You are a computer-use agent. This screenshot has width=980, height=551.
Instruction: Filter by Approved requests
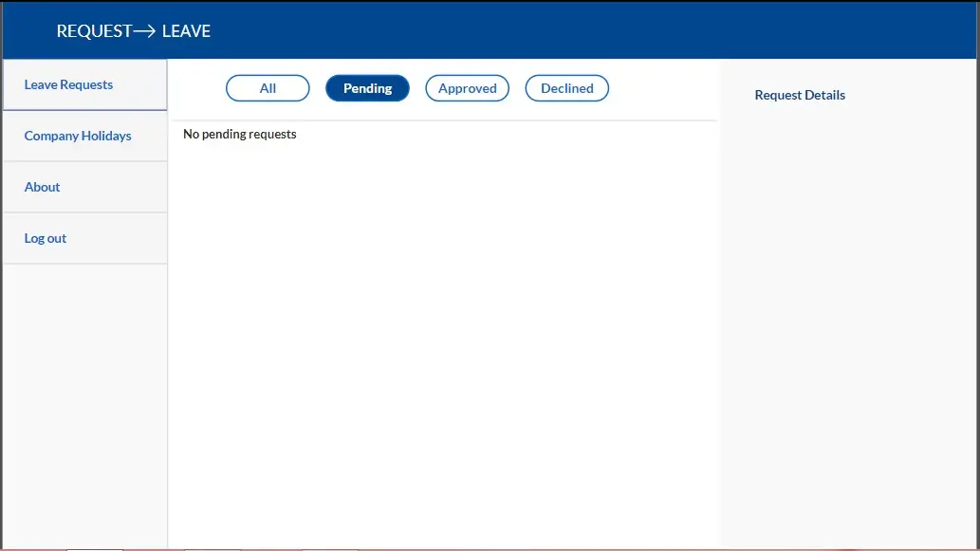tap(468, 88)
